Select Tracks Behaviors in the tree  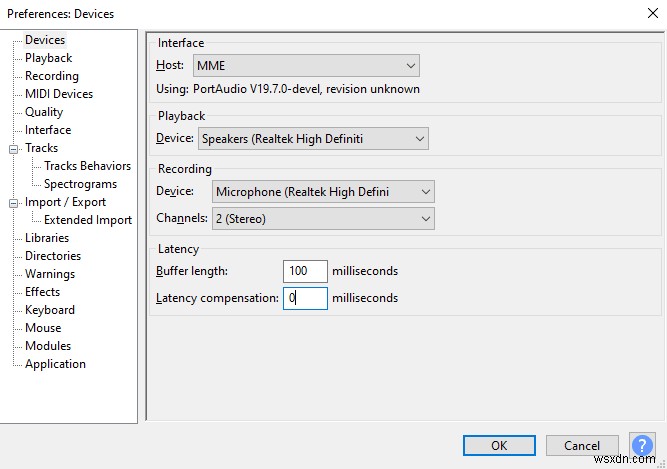tap(87, 166)
